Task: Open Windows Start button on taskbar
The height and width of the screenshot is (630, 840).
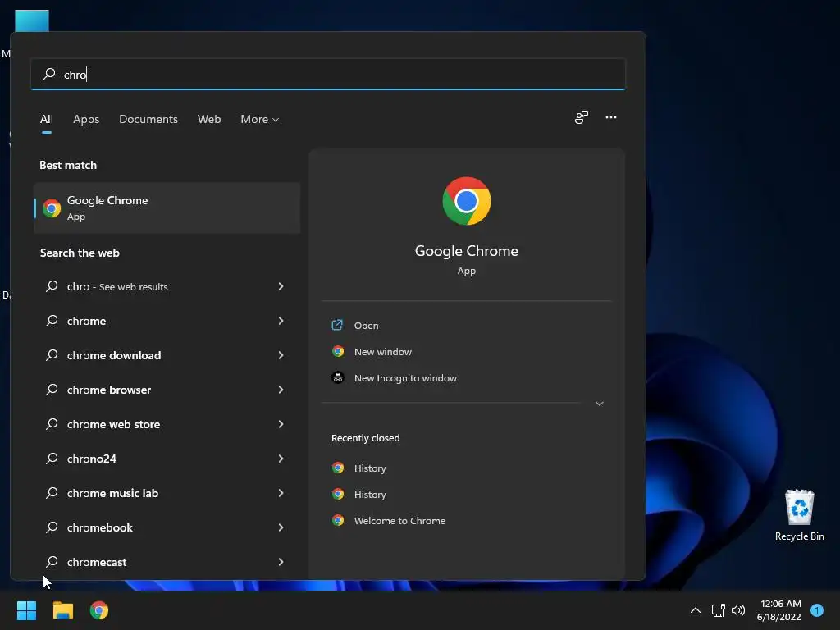Action: [26, 610]
